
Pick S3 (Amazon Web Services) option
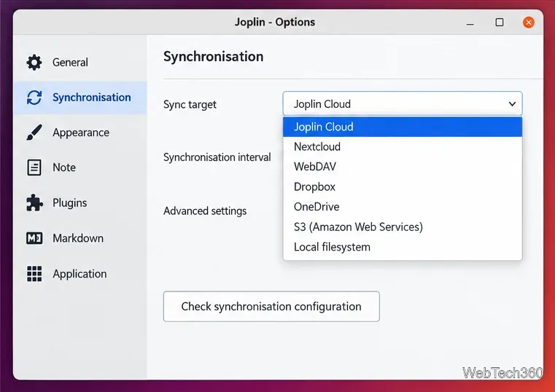pos(403,227)
